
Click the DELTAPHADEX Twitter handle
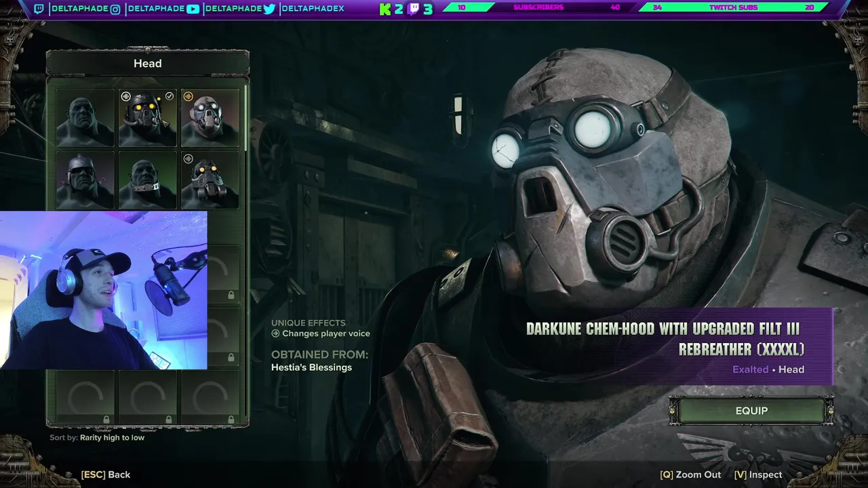pos(313,9)
